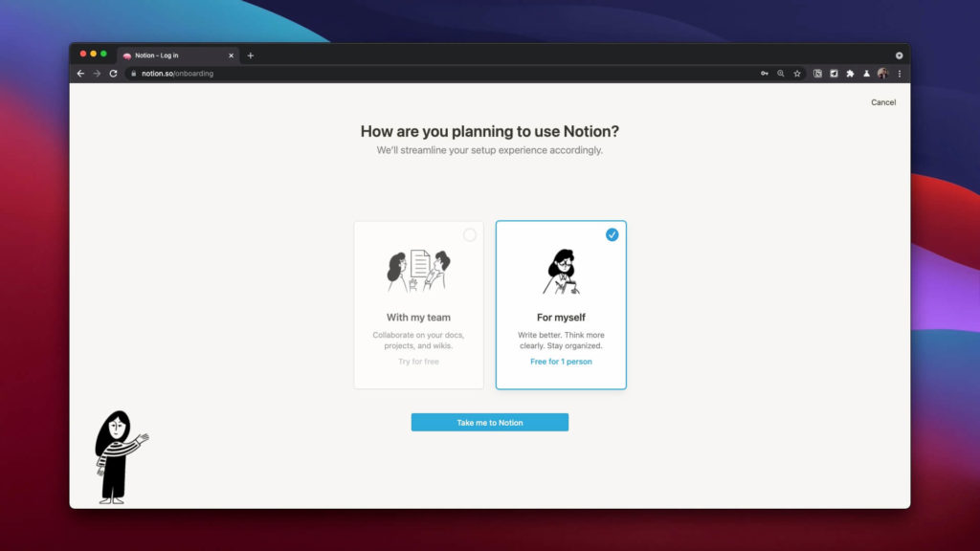Toggle the For myself checkmark
Screen dimensions: 980x551
pos(612,234)
